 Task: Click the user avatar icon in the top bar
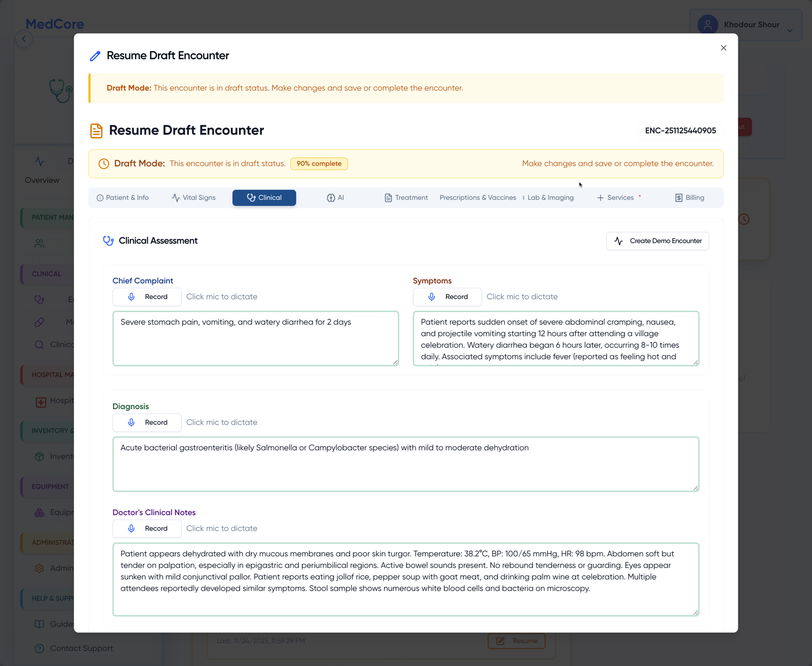click(708, 24)
